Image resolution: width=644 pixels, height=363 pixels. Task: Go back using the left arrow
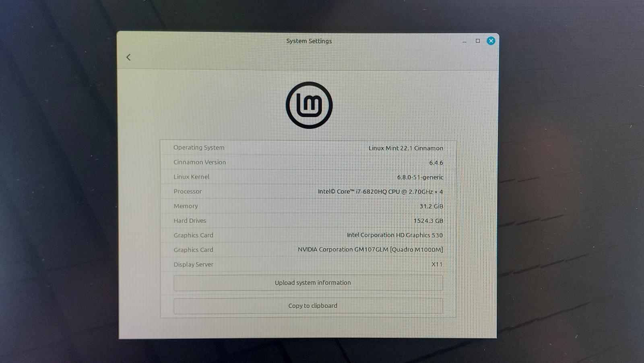128,57
